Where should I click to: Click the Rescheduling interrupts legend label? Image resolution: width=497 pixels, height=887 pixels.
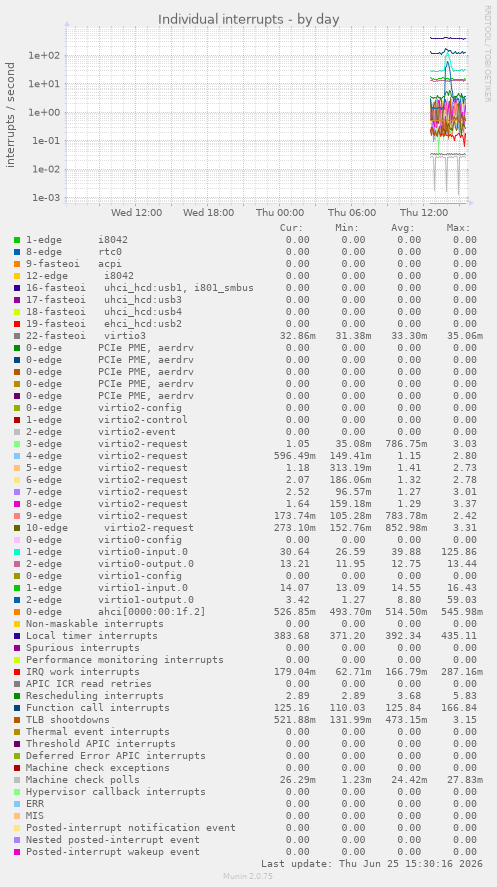pos(94,696)
